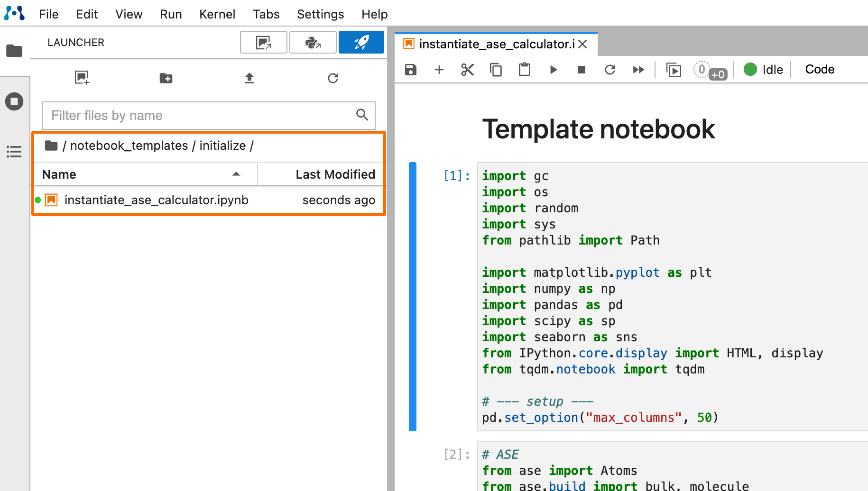The image size is (868, 491).
Task: Save the notebook with the disk icon
Action: pyautogui.click(x=411, y=70)
